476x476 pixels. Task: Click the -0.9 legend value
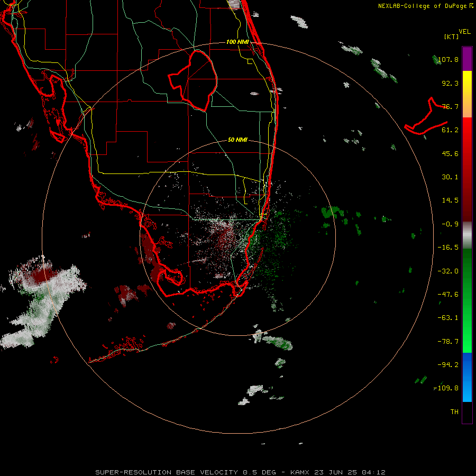point(450,224)
